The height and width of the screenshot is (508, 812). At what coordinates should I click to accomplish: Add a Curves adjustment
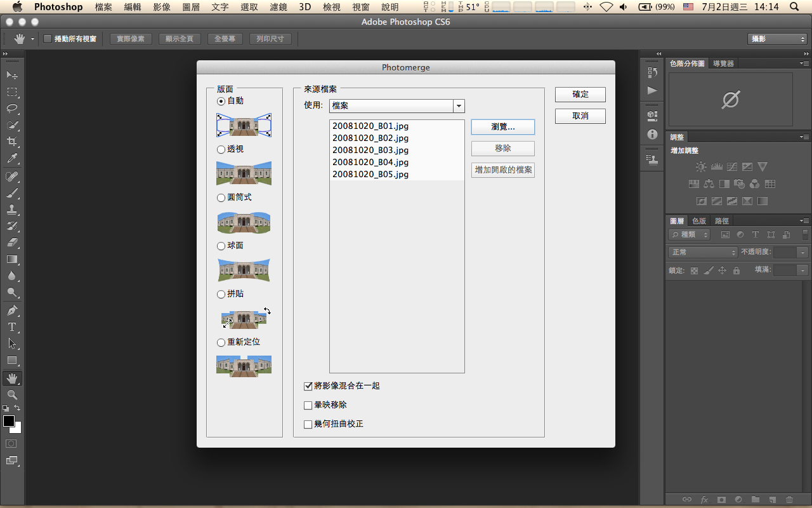[x=732, y=167]
